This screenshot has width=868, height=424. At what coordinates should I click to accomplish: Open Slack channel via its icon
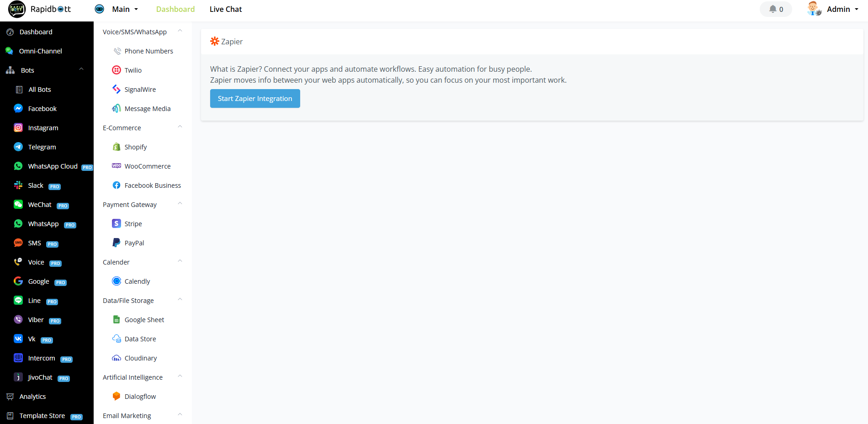[x=18, y=185]
